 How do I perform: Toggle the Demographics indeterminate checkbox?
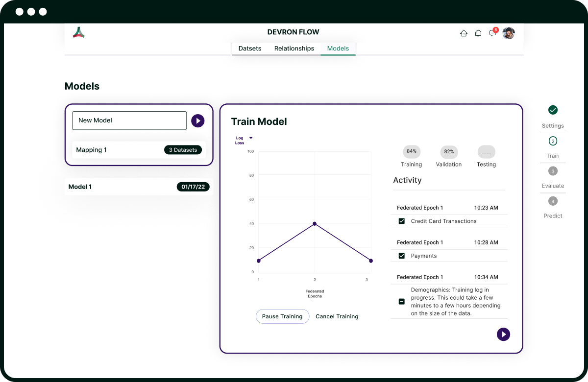point(402,302)
